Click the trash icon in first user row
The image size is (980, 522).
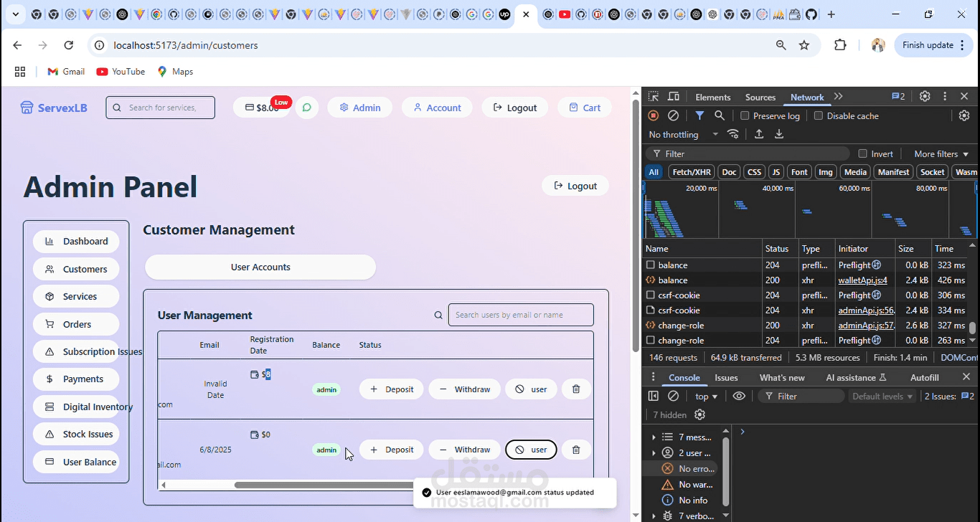(x=575, y=389)
